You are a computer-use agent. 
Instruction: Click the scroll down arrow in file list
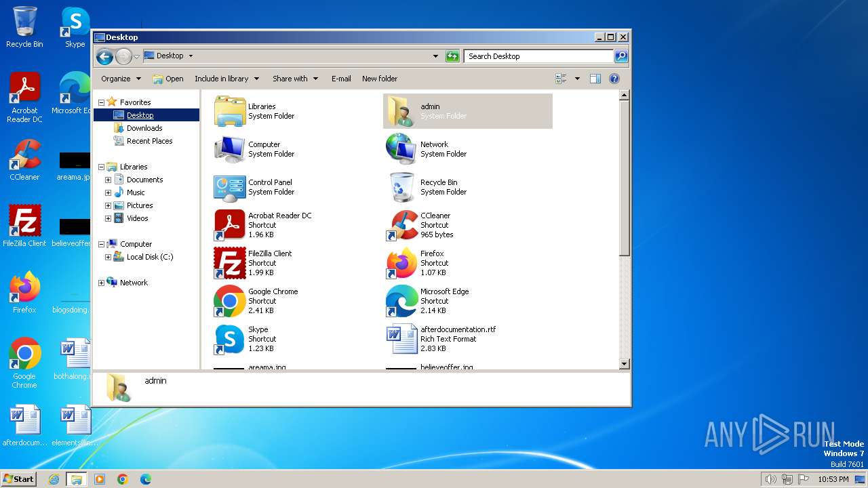[x=625, y=364]
